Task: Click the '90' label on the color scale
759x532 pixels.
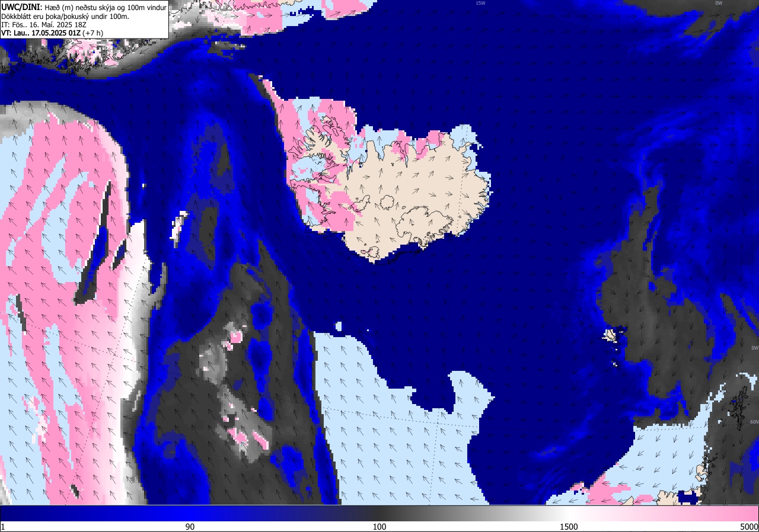Action: click(x=190, y=527)
